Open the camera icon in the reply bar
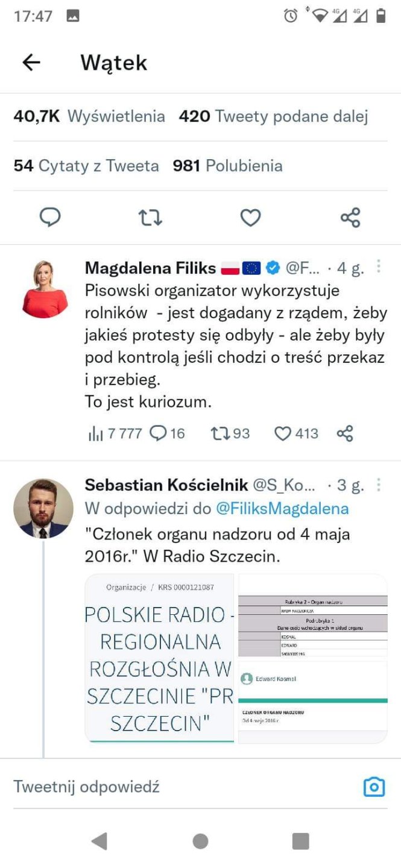Screen dimensions: 401x868 tap(374, 787)
